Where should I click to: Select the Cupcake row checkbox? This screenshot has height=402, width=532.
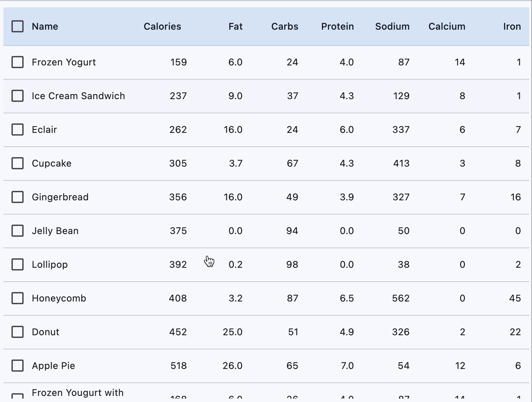tap(18, 163)
